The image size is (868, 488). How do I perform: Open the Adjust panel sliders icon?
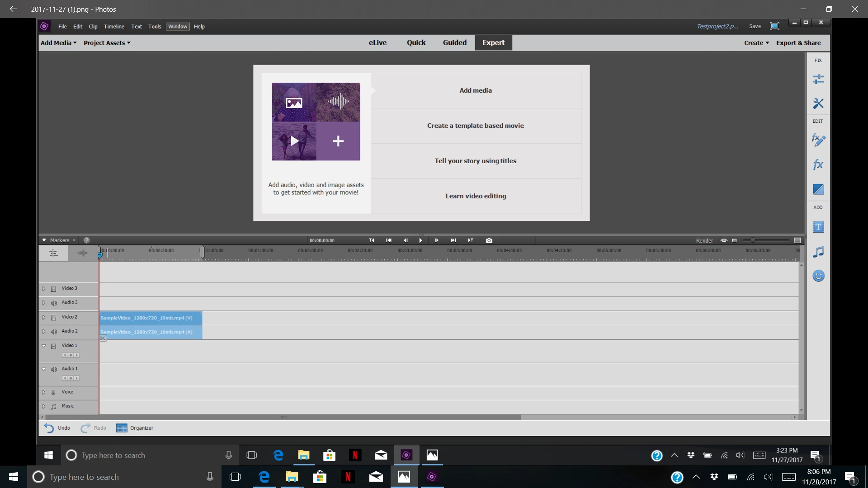pyautogui.click(x=818, y=80)
